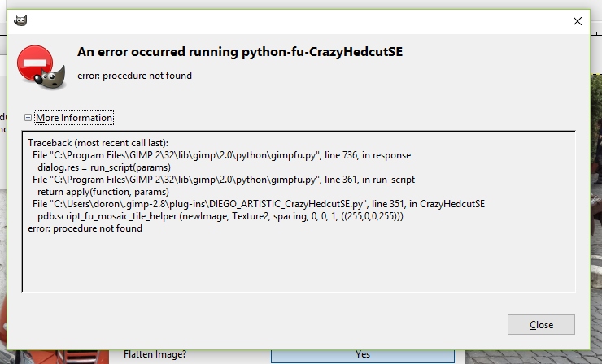
Task: Click the Close button in error dialog
Action: (x=541, y=324)
